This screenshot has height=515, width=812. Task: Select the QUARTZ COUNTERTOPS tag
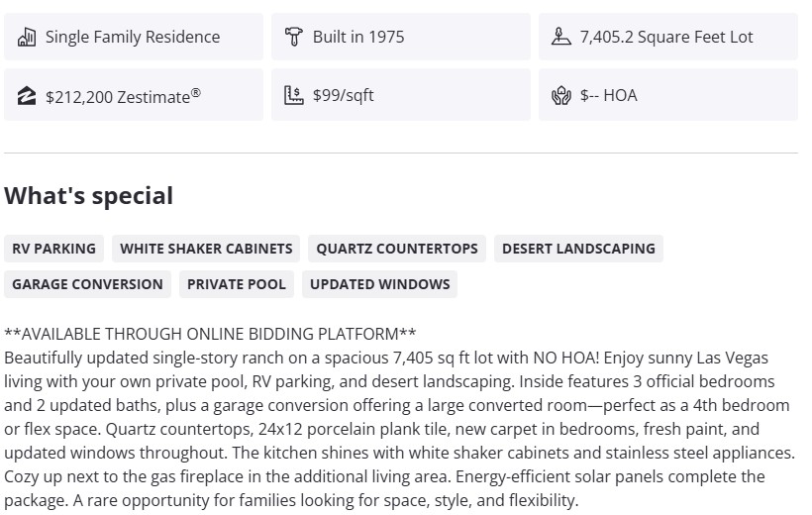[397, 249]
